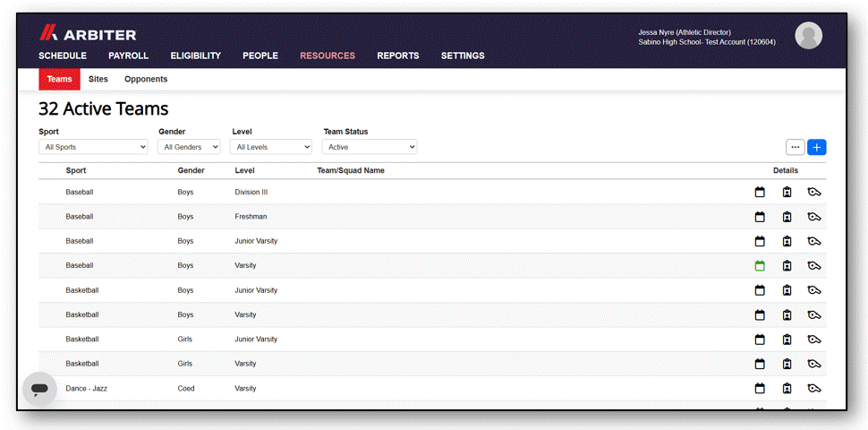Add a new team with the blue plus button
The width and height of the screenshot is (868, 430).
[816, 148]
